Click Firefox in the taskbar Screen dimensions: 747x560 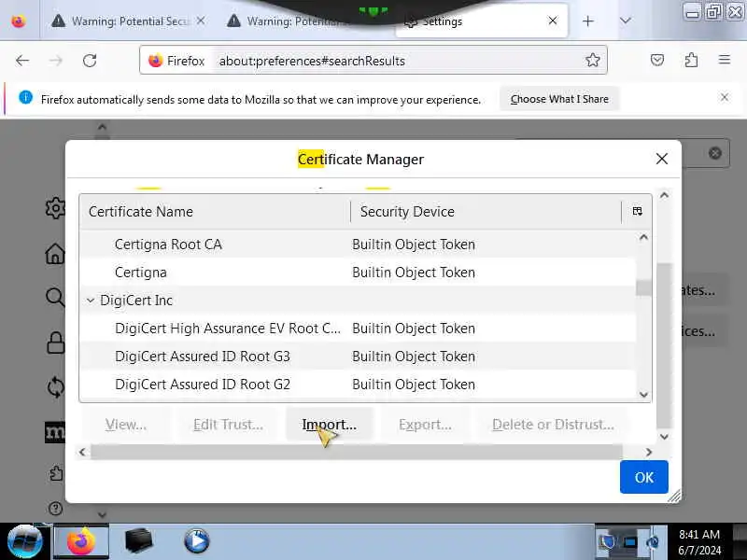(81, 541)
